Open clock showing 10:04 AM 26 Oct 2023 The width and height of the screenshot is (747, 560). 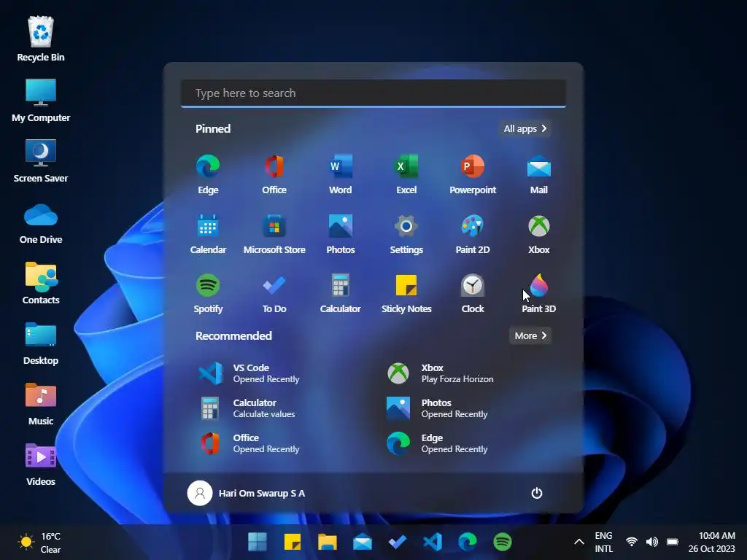tap(712, 542)
